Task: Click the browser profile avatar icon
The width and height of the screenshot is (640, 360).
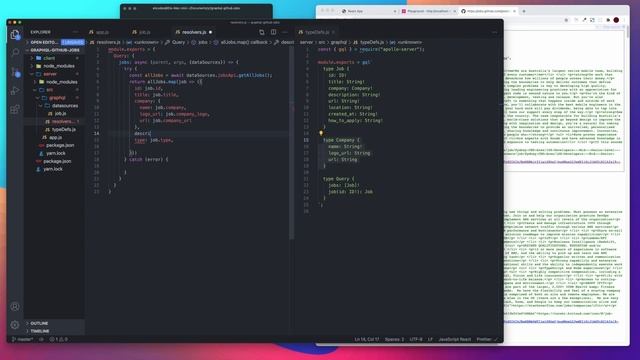Action: [616, 20]
